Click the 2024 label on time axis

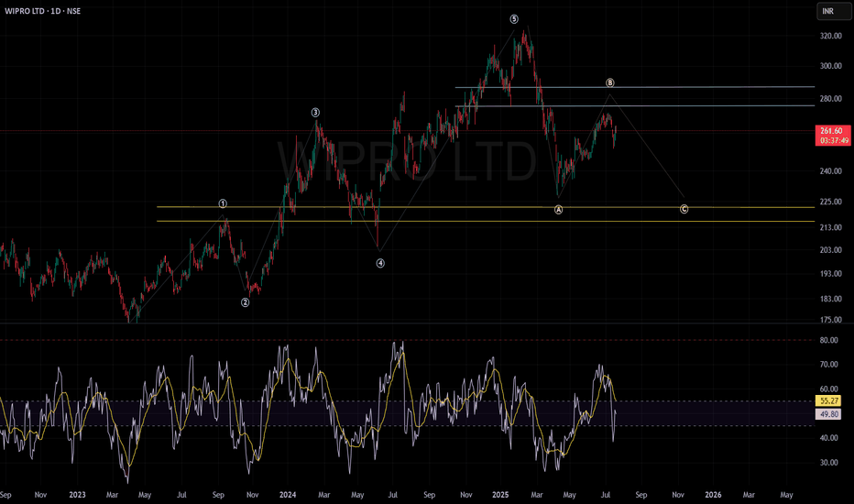tap(288, 495)
